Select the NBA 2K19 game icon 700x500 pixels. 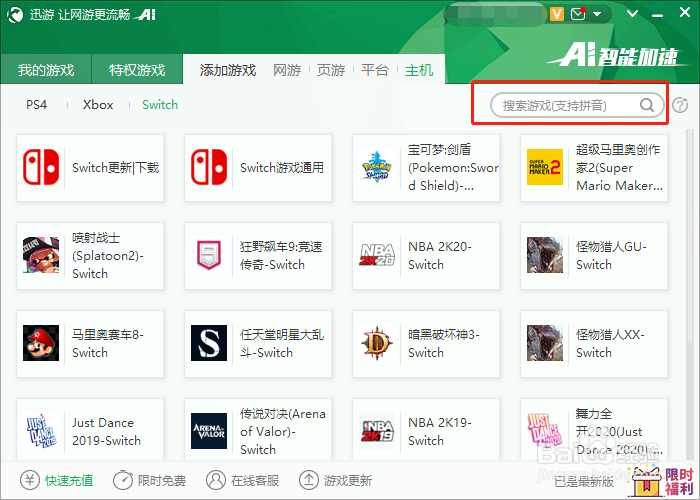pos(377,431)
